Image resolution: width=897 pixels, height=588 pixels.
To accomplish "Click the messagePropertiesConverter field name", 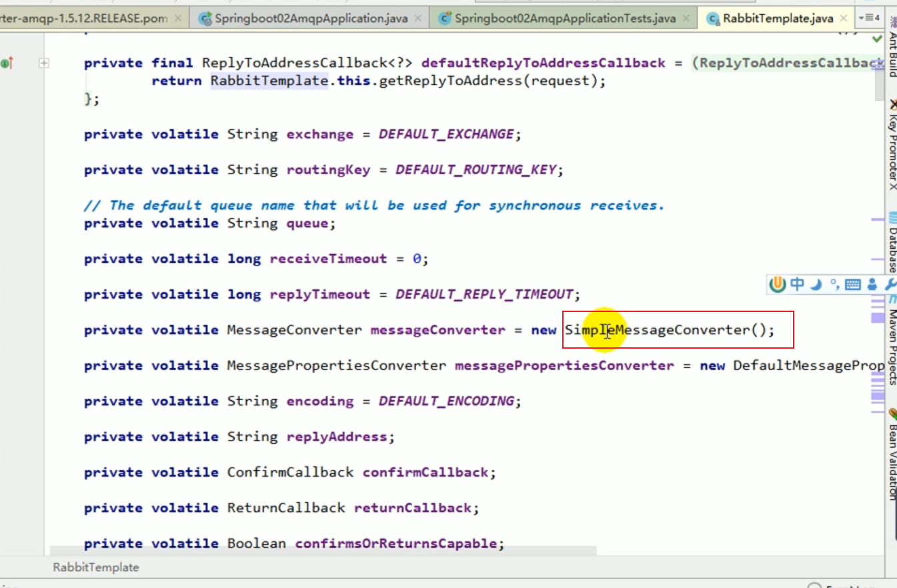I will click(x=564, y=365).
